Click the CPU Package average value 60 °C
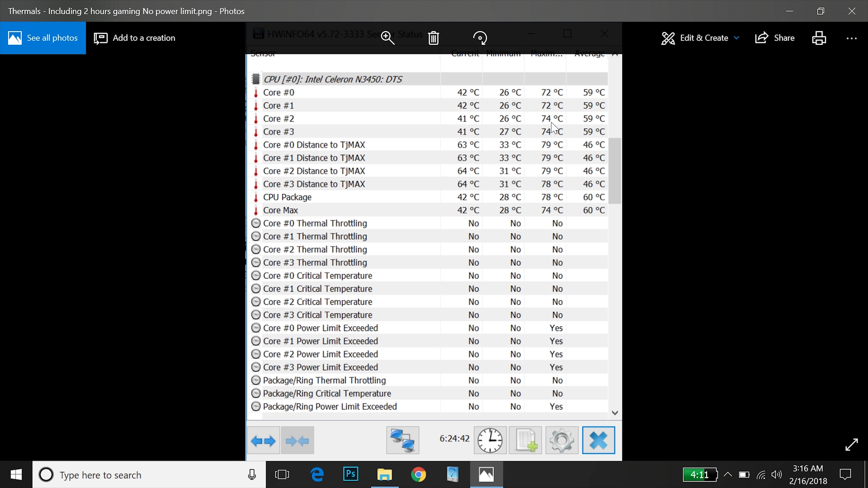868x488 pixels. (x=594, y=197)
